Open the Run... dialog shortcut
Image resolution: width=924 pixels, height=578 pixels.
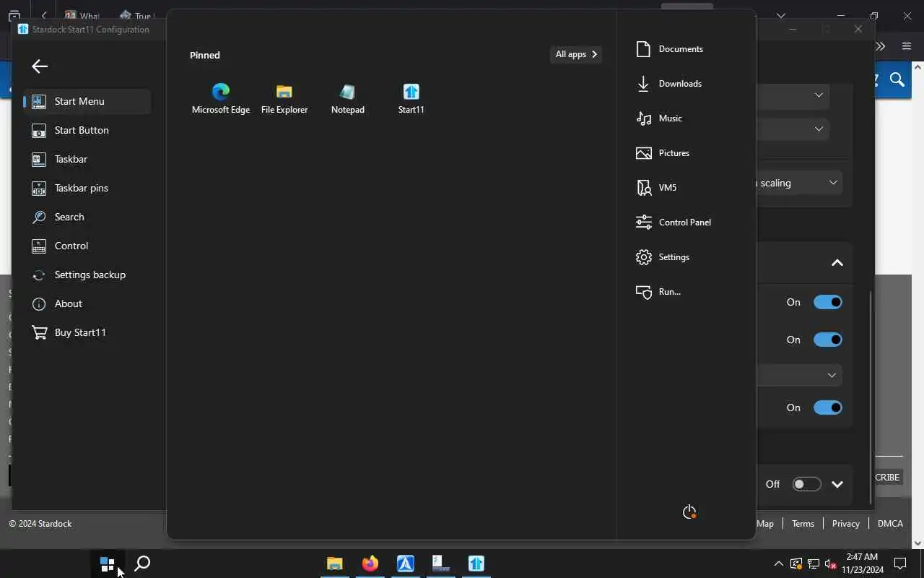[x=669, y=292]
